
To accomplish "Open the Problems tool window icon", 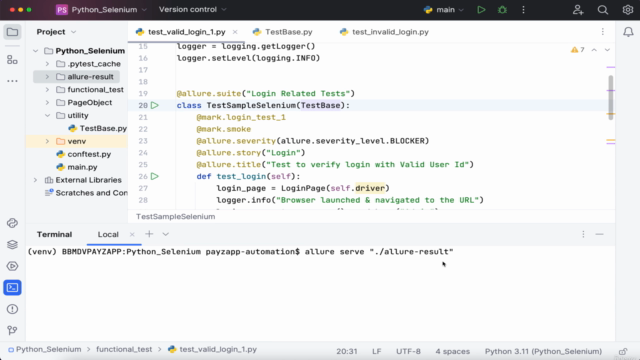I will point(12,309).
